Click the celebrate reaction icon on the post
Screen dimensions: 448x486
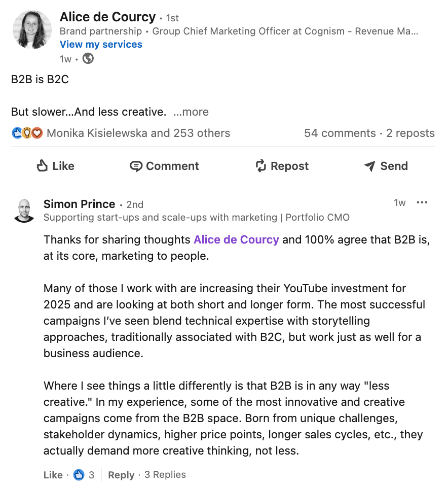click(16, 133)
